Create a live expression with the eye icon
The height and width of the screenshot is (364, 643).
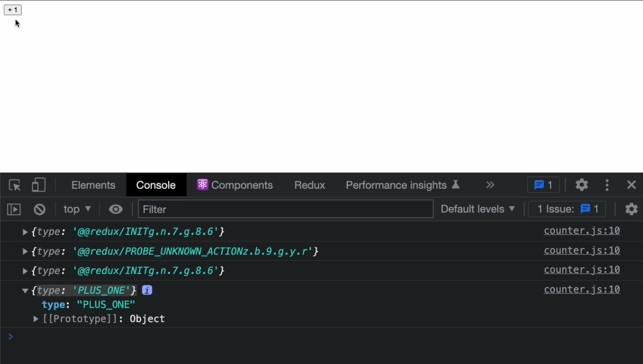[116, 209]
